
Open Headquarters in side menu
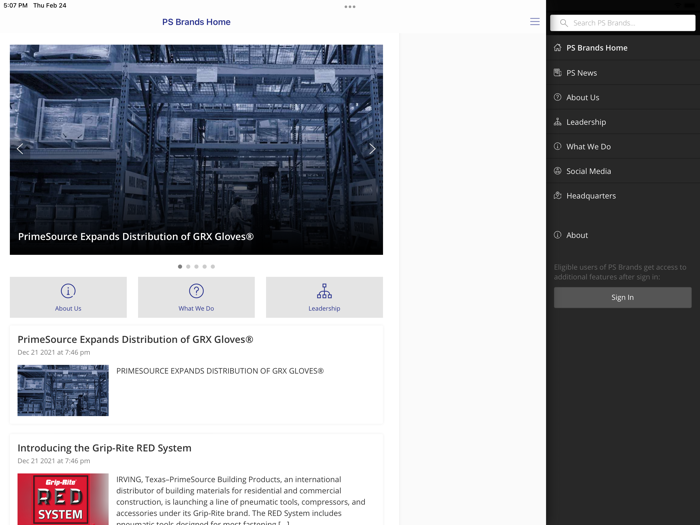pyautogui.click(x=623, y=195)
